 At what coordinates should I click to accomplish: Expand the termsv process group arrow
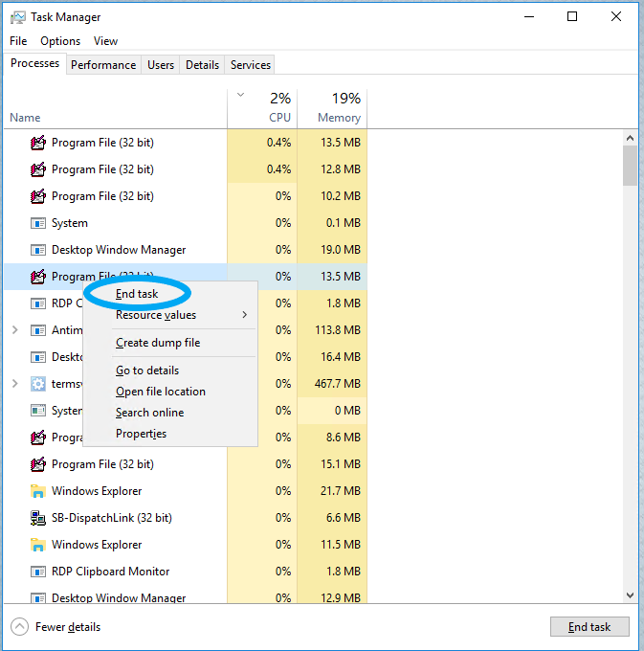[14, 384]
